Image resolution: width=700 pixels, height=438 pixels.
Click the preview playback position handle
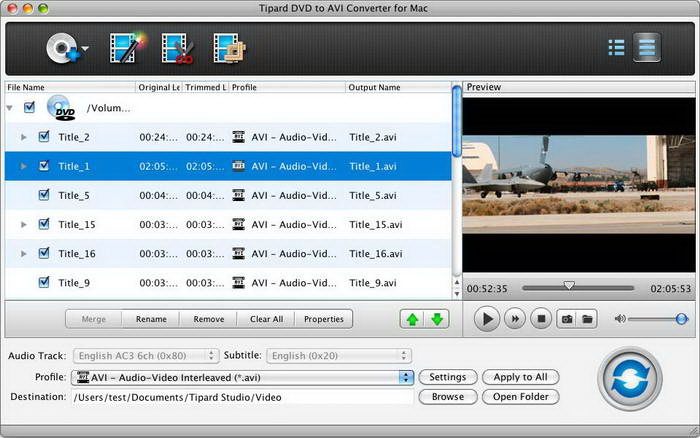tap(569, 285)
